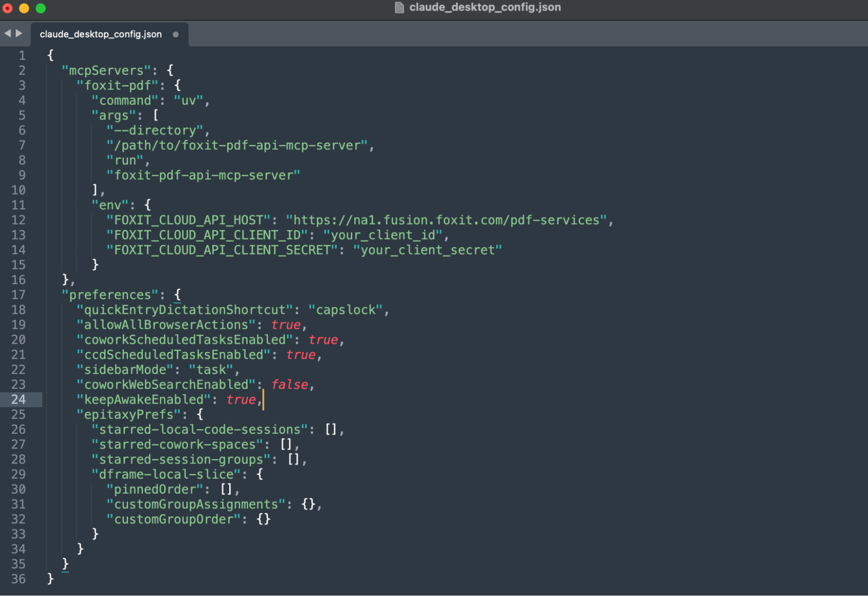
Task: Click the back navigation arrow in tab bar
Action: (x=7, y=33)
